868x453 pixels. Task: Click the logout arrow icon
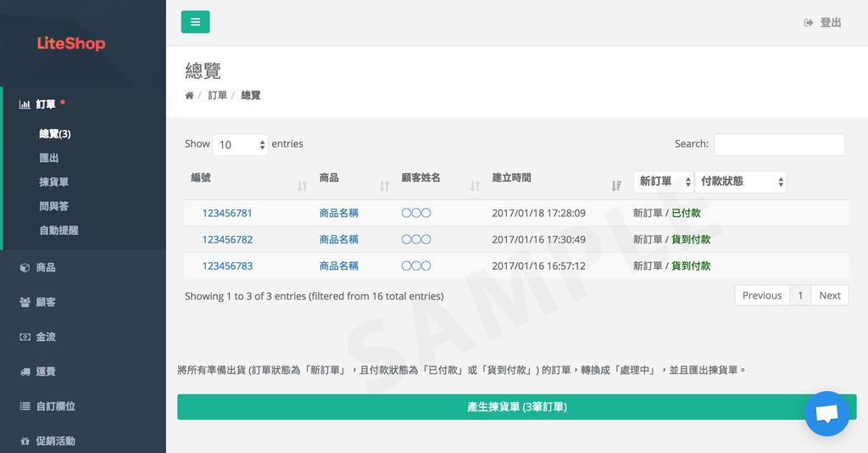(809, 23)
